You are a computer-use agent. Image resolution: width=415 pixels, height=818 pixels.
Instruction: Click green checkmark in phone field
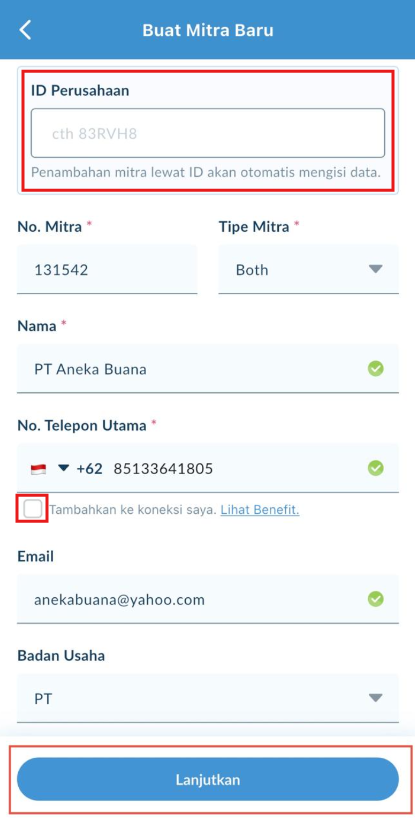click(375, 468)
